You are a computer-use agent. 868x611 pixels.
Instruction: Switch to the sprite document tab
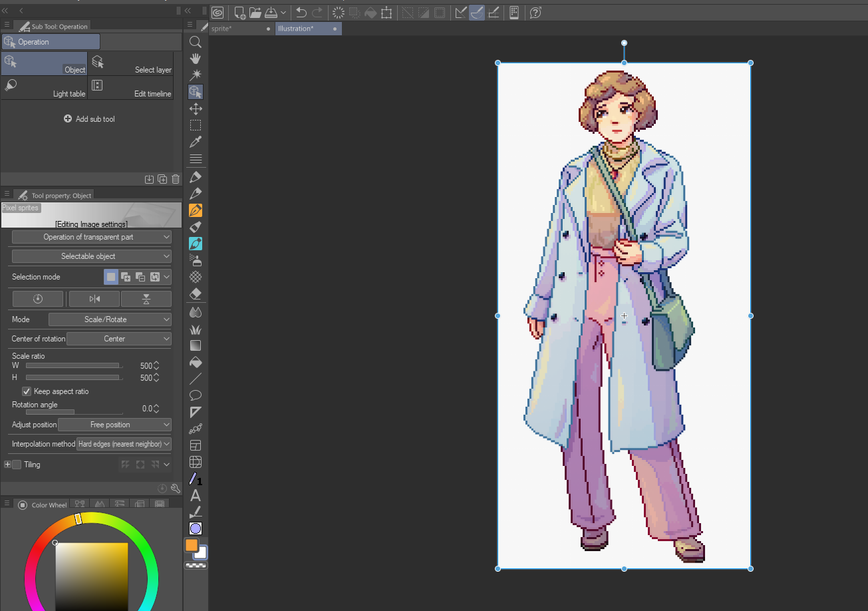(221, 29)
